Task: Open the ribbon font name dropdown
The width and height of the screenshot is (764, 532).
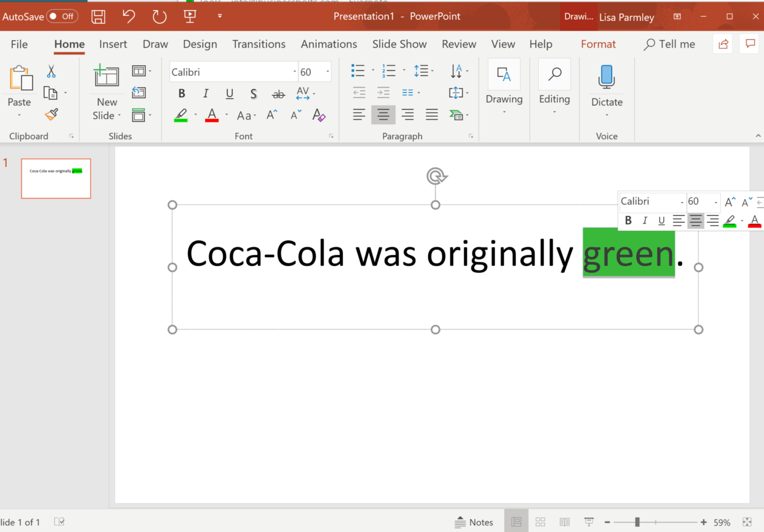Action: [x=294, y=72]
